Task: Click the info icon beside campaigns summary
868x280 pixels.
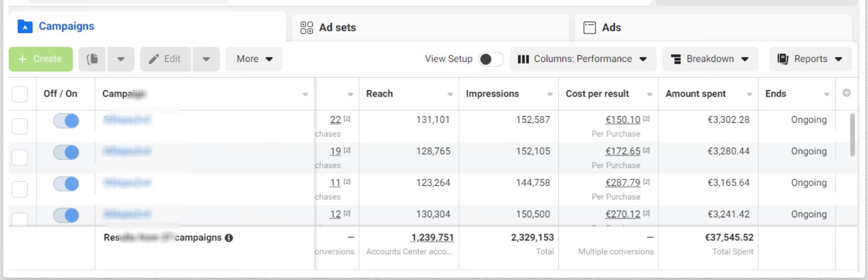Action: tap(229, 238)
